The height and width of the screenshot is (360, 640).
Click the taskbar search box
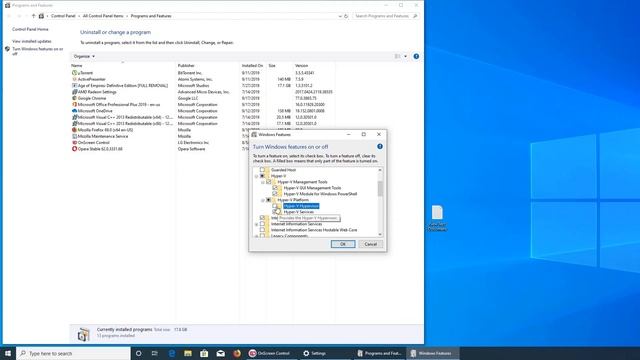pos(73,353)
